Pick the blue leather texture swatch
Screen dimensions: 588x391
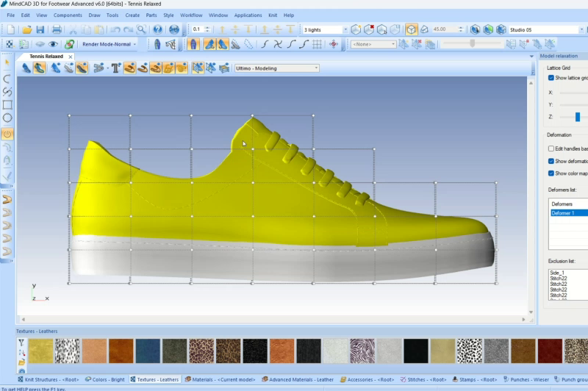148,351
